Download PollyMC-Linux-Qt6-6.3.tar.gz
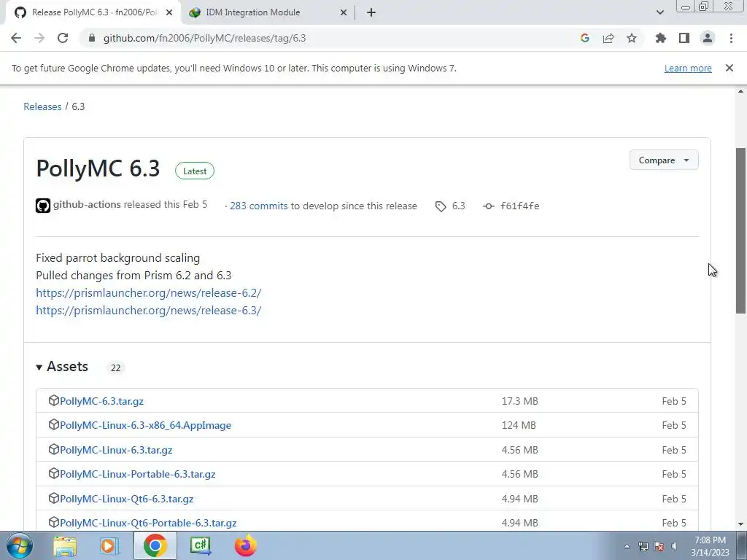The image size is (747, 560). [x=127, y=499]
